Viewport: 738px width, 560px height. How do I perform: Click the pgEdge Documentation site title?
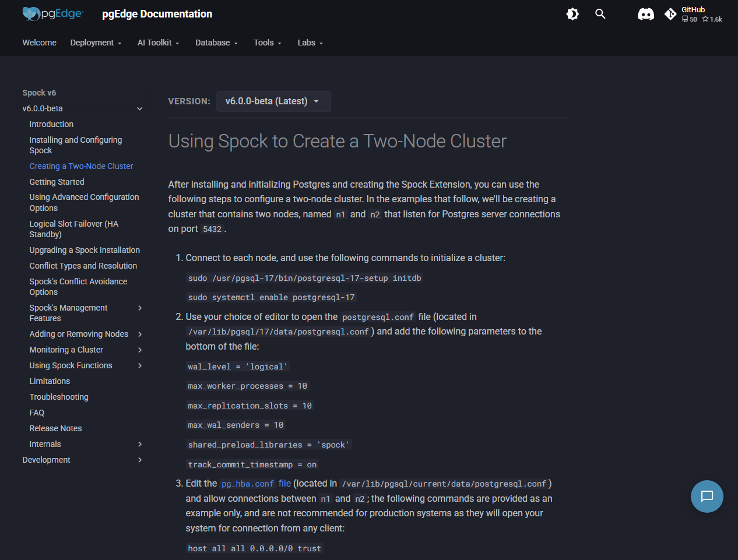coord(157,14)
